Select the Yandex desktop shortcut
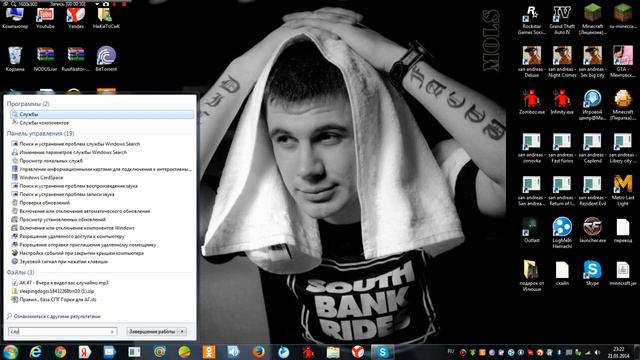640x360 pixels. coord(76,18)
